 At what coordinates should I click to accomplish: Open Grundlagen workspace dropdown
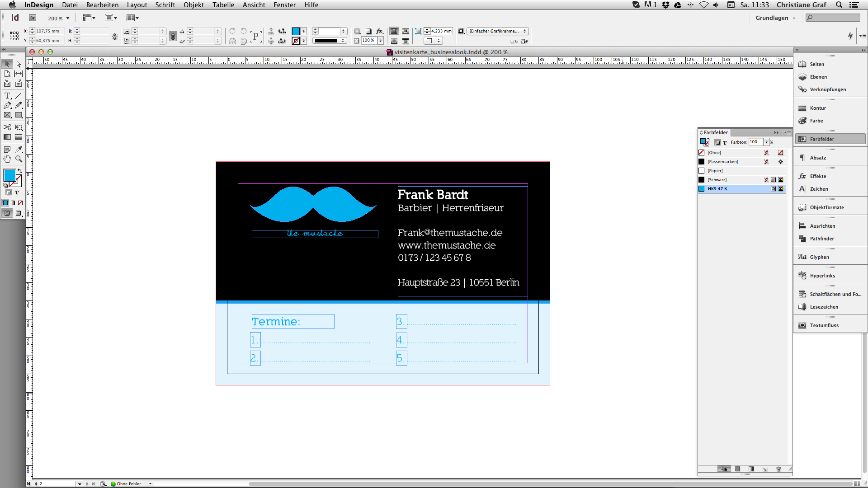click(775, 18)
